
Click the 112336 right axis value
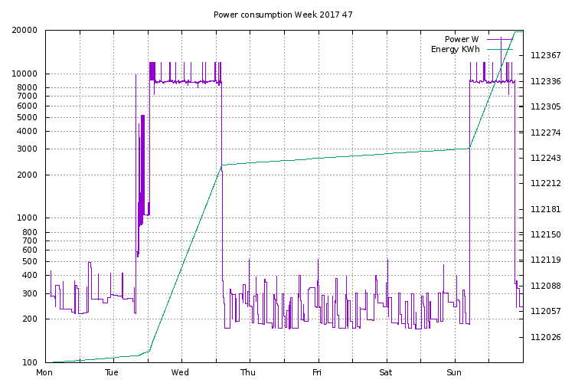(x=546, y=81)
